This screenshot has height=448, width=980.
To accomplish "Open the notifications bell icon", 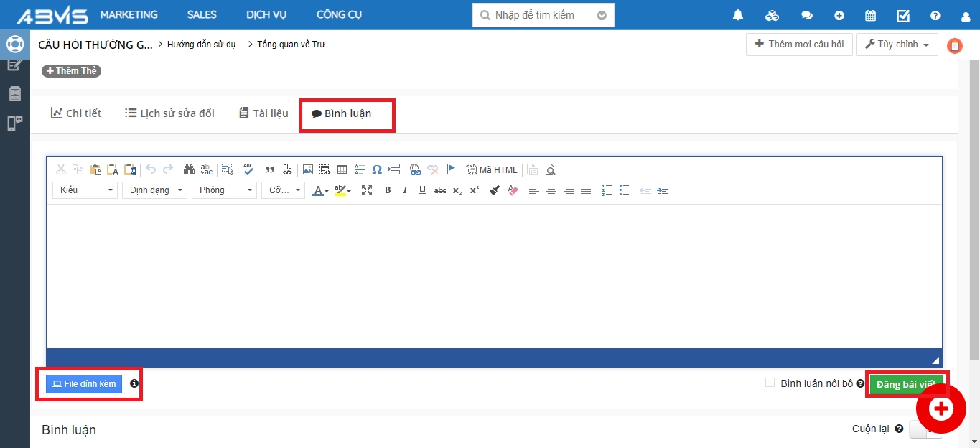I will pyautogui.click(x=738, y=15).
